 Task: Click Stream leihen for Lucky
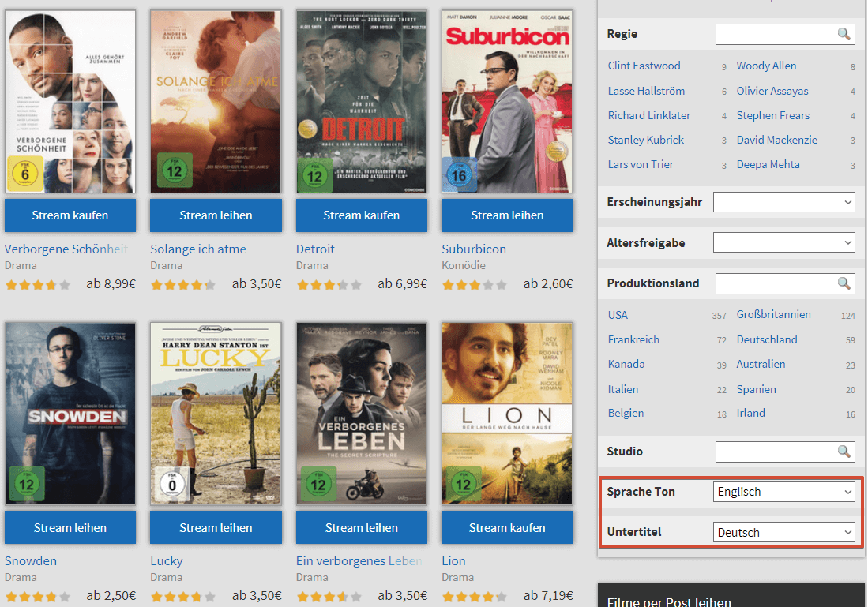[x=216, y=528]
